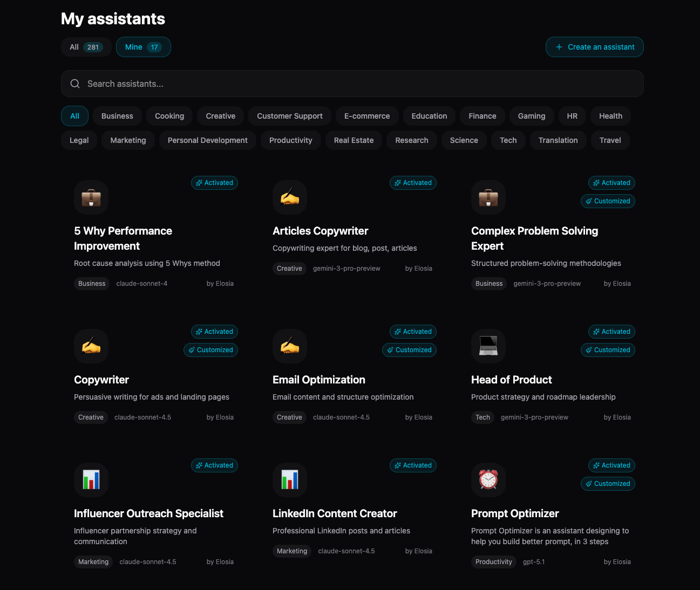Click the briefcase icon of Complex Problem Solving Expert

click(x=488, y=197)
